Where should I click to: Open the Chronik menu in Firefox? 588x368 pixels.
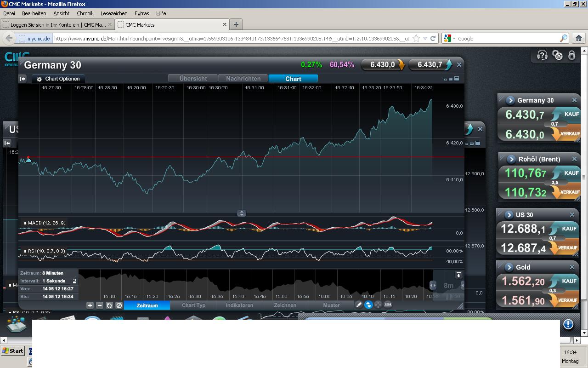click(85, 13)
